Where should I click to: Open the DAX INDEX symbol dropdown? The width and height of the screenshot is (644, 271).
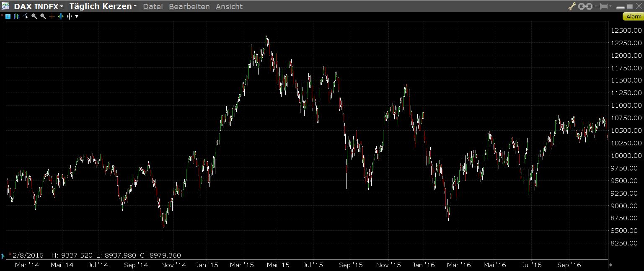tap(39, 6)
